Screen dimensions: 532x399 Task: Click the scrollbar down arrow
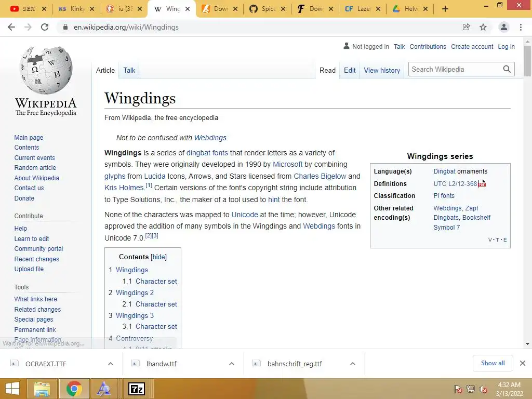coord(527,344)
